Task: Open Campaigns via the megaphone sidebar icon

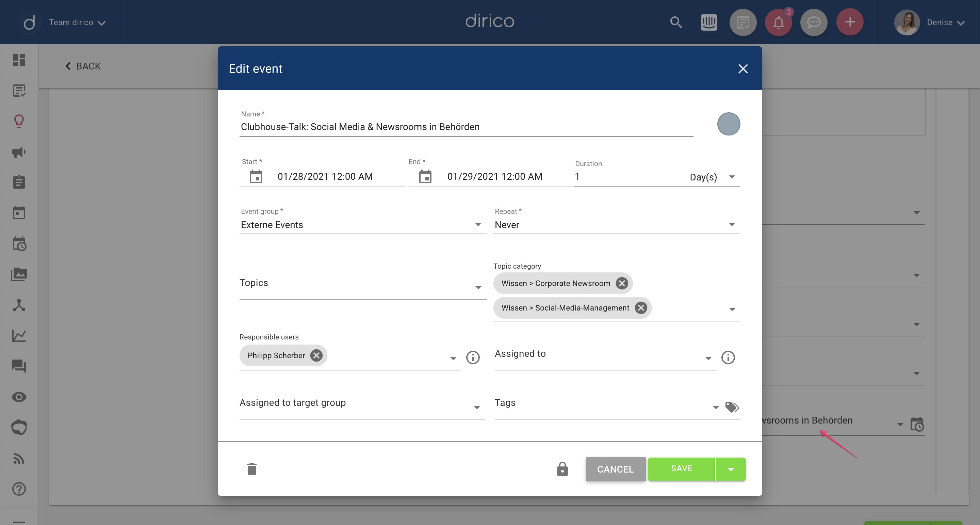Action: pos(19,152)
